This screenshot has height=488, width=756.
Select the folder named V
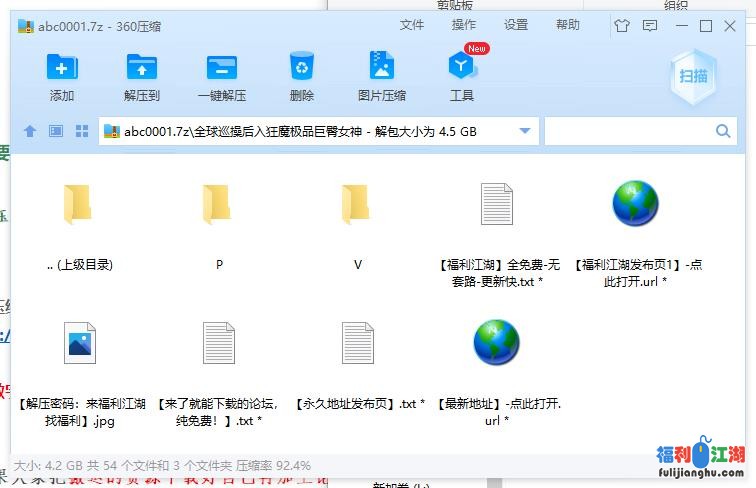(x=357, y=205)
